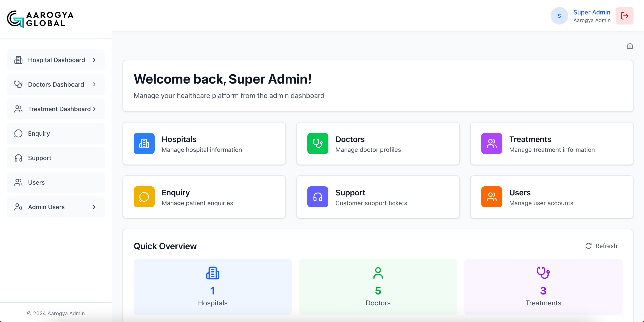Click the 'Aarogya Admin' role text
The image size is (644, 322).
click(x=592, y=20)
